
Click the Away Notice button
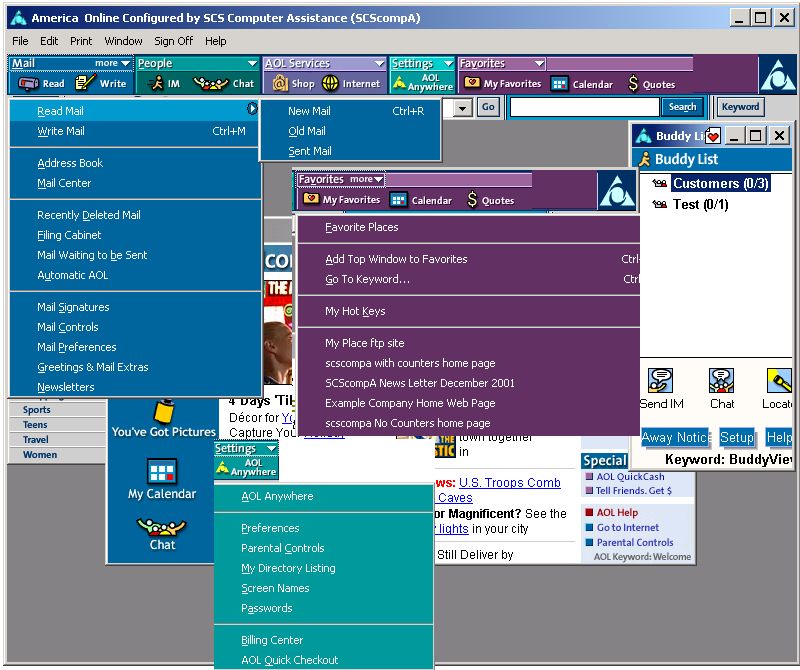click(675, 438)
